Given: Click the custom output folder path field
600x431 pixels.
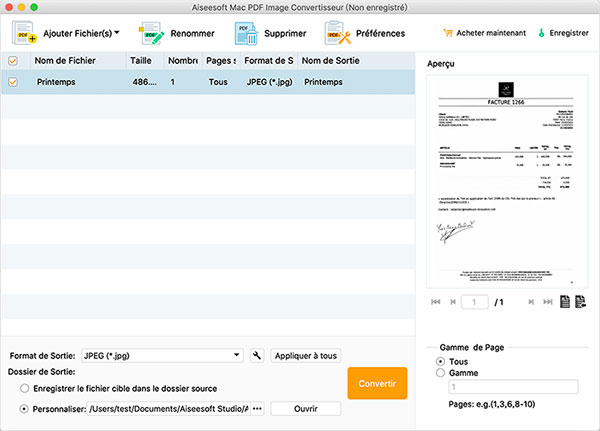Looking at the screenshot, I should point(169,409).
